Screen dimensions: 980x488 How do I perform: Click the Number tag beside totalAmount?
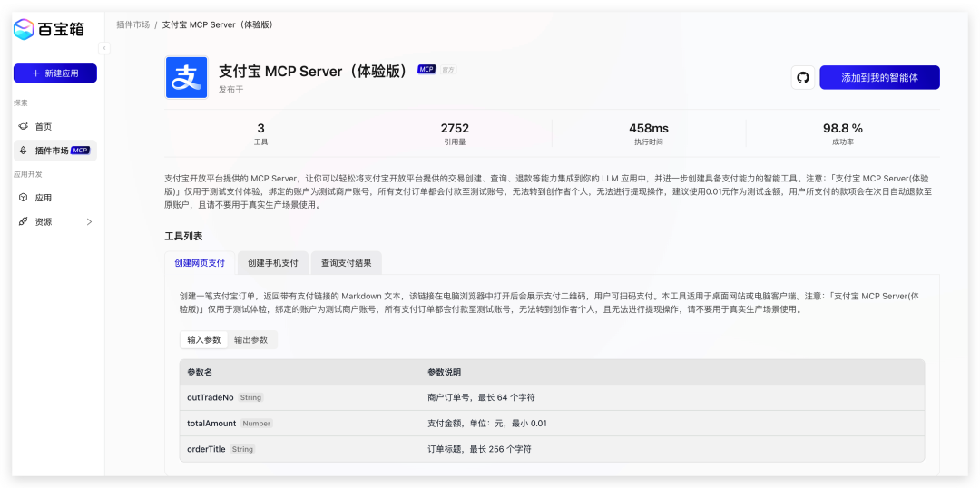[256, 424]
